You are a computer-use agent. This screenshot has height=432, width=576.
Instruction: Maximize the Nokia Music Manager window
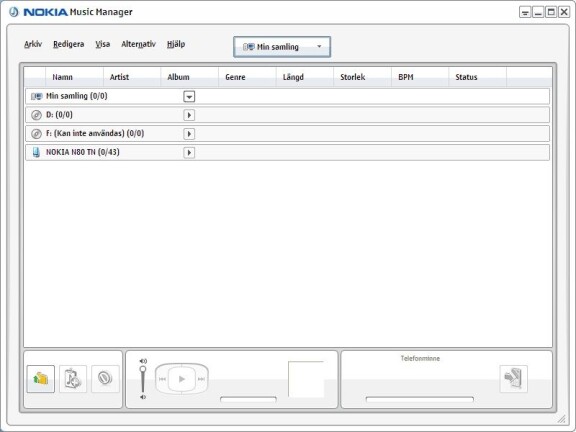point(551,12)
